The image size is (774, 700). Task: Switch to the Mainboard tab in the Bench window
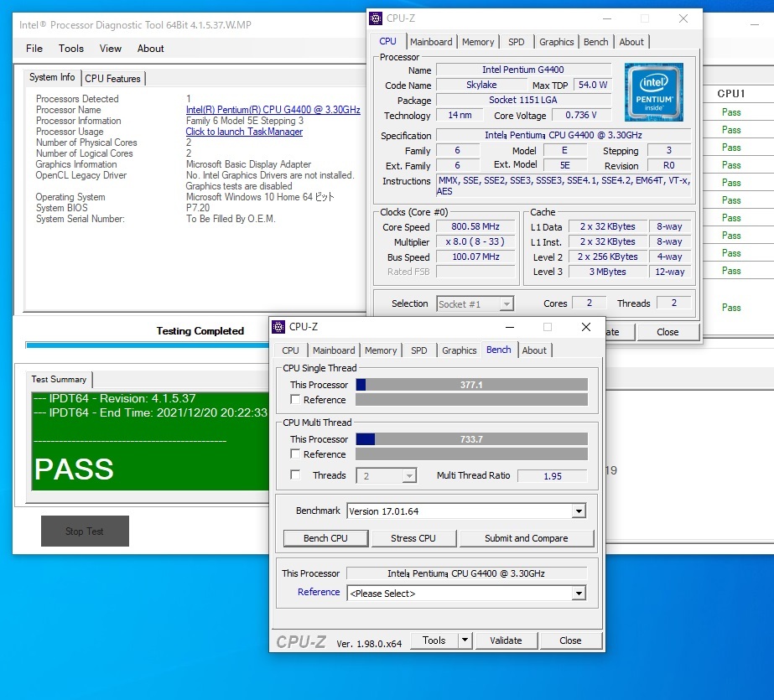pos(334,350)
